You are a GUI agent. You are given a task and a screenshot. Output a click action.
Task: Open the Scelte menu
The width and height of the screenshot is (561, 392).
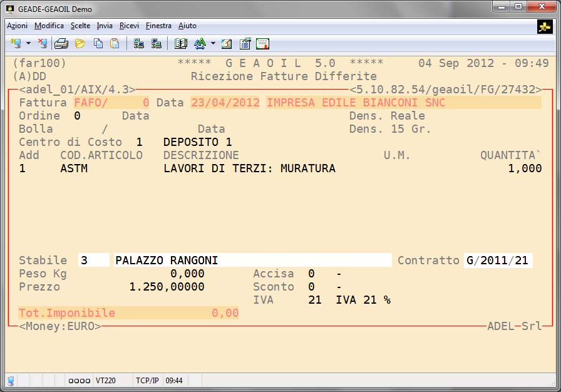80,26
